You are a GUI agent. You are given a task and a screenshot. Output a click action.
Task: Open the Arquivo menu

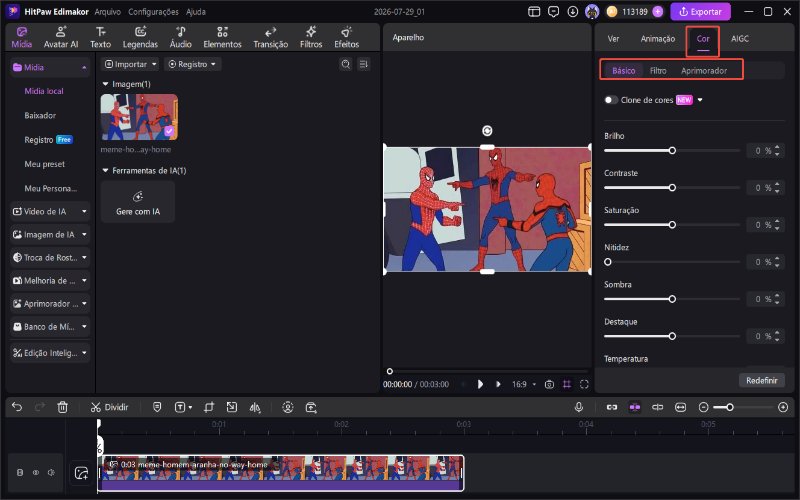108,12
